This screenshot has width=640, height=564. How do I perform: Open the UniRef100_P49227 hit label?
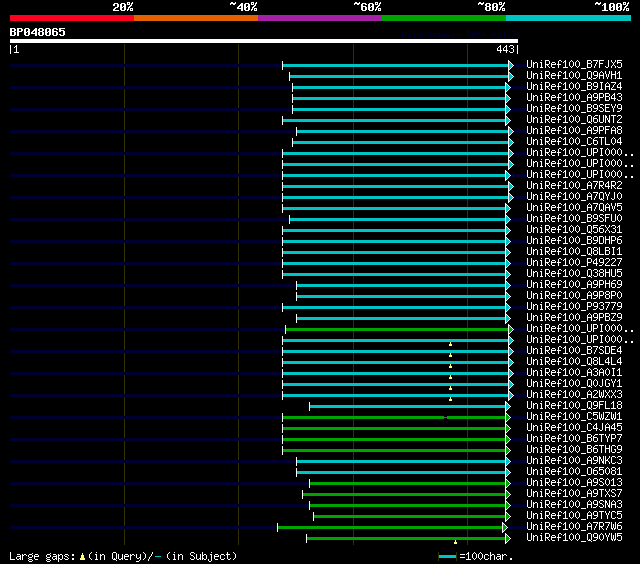(574, 262)
